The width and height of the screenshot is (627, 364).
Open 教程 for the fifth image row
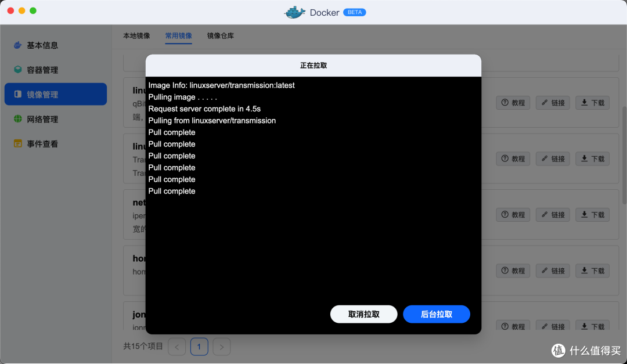(513, 326)
